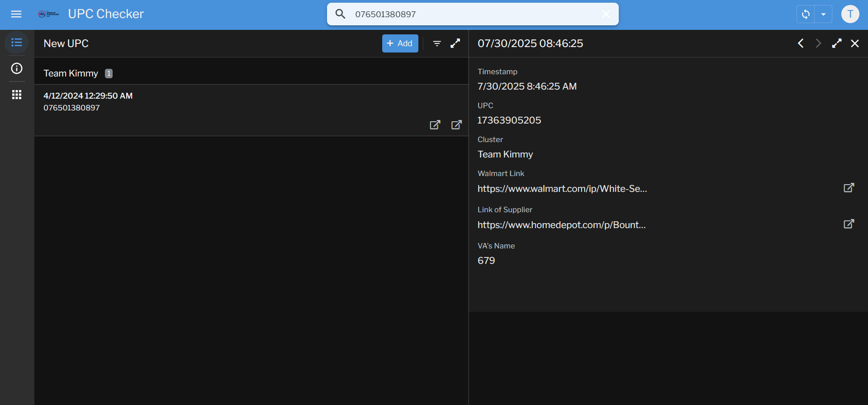Click the Cluster value Team Kimmy
The image size is (868, 405).
pyautogui.click(x=505, y=154)
